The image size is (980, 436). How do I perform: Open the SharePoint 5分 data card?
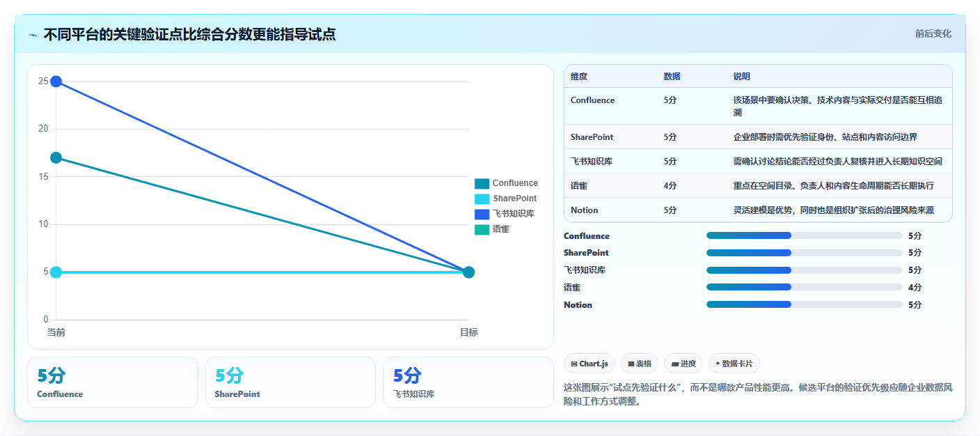[x=290, y=382]
